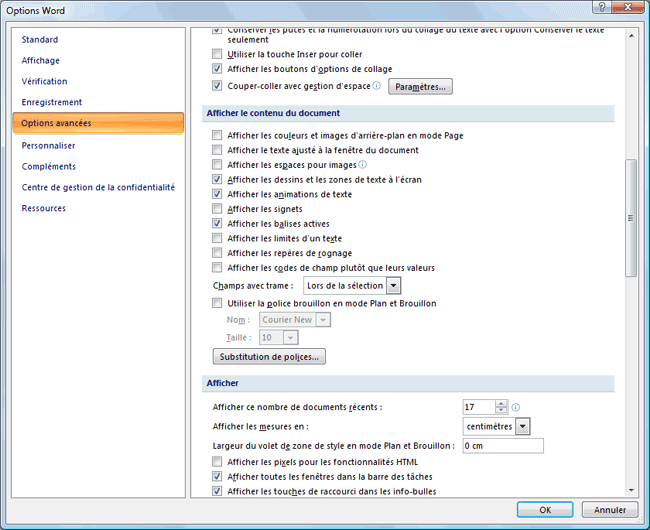Click the info icon beside Couper-coller avec gestion d'espace
The width and height of the screenshot is (650, 530).
pos(377,86)
